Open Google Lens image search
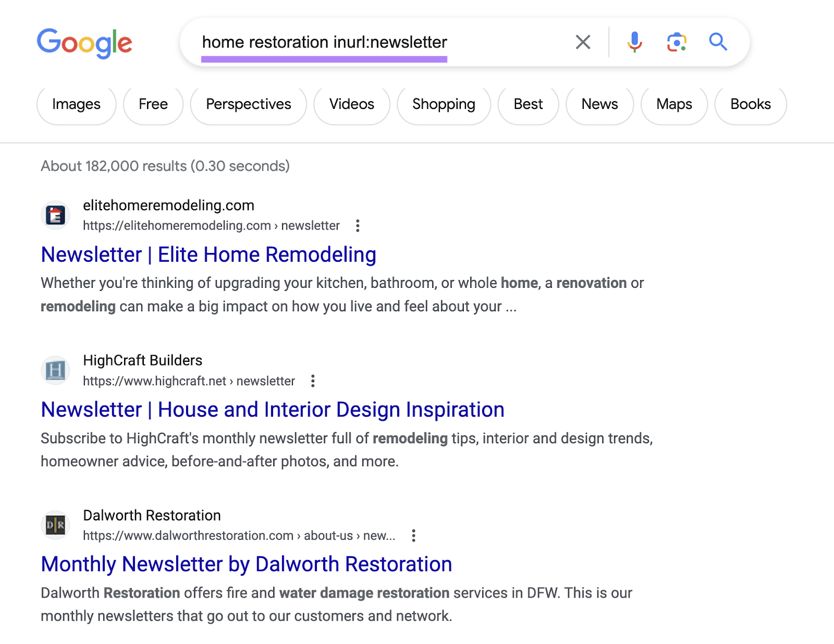834x644 pixels. [x=676, y=42]
